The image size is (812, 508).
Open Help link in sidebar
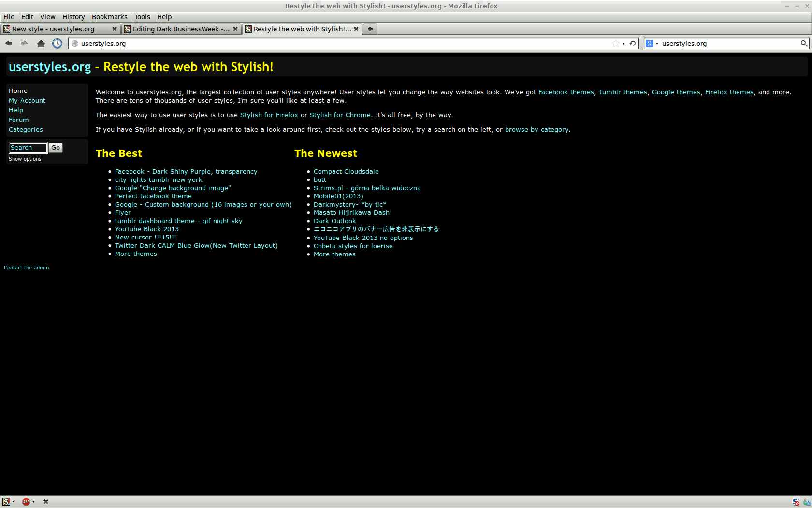coord(16,110)
